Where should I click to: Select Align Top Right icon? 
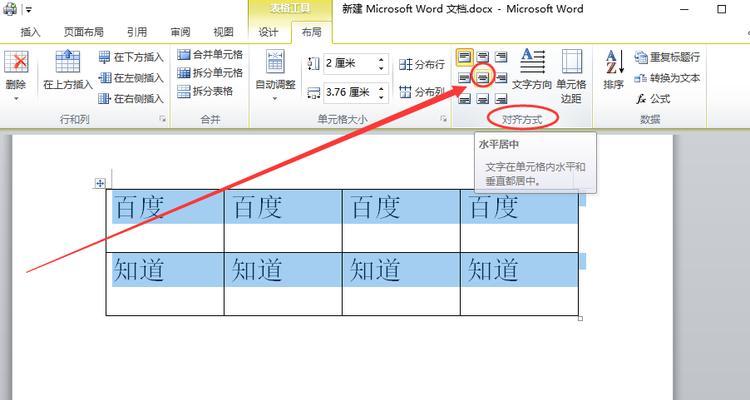pyautogui.click(x=501, y=57)
